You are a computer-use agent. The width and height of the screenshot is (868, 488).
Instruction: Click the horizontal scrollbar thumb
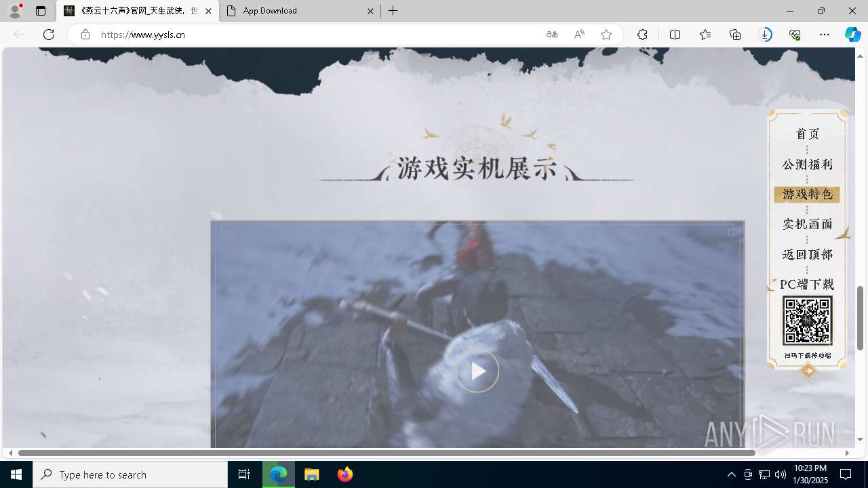pos(387,453)
